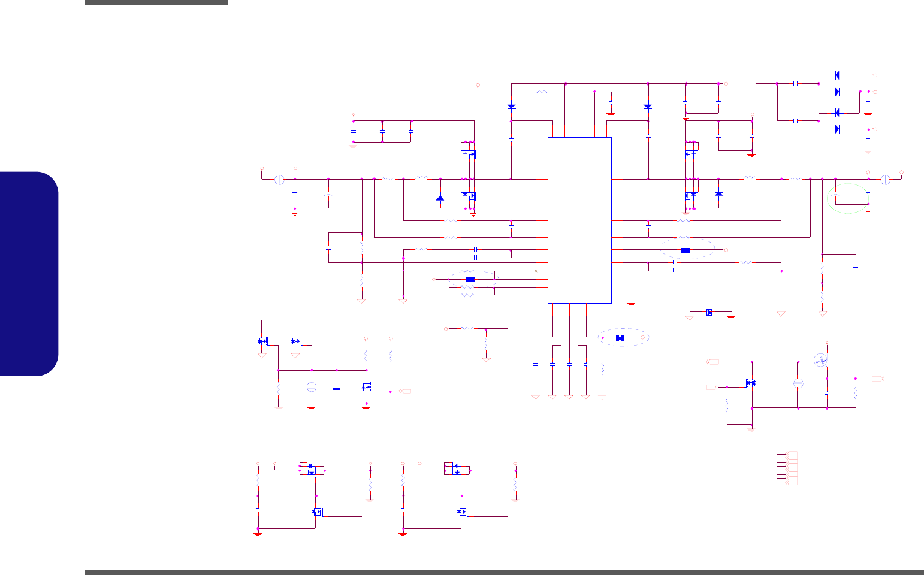Click the gray header bar at the top
924x575 pixels.
156,2
